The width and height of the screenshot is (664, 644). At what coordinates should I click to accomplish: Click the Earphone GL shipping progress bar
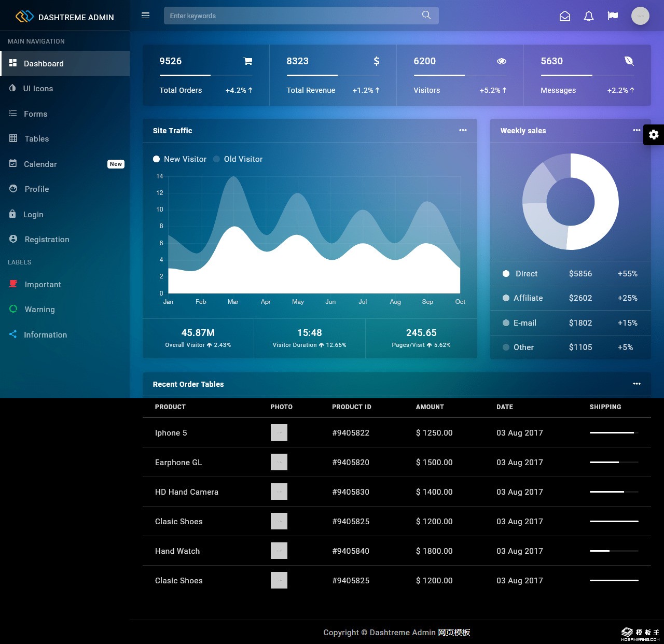tap(614, 463)
